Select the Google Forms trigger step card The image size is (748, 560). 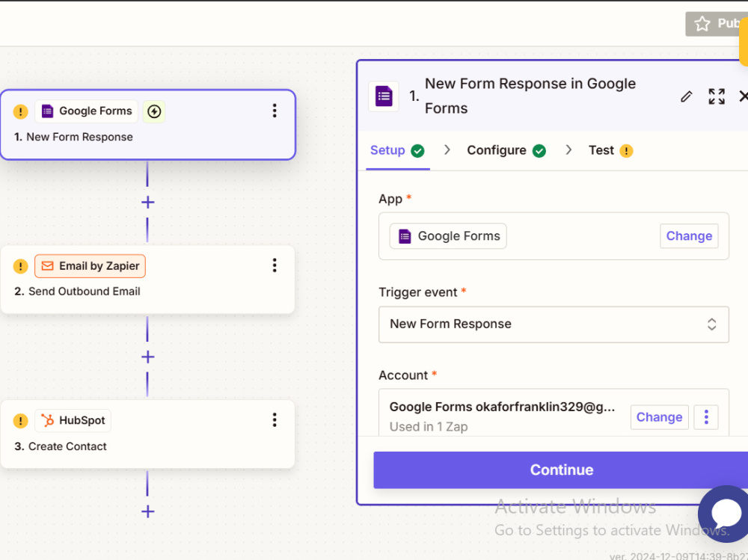(148, 125)
